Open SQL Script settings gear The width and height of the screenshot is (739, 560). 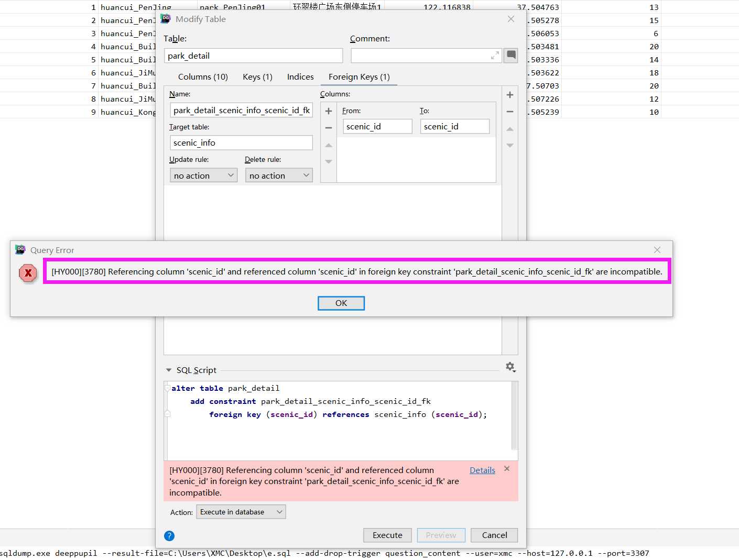(510, 367)
